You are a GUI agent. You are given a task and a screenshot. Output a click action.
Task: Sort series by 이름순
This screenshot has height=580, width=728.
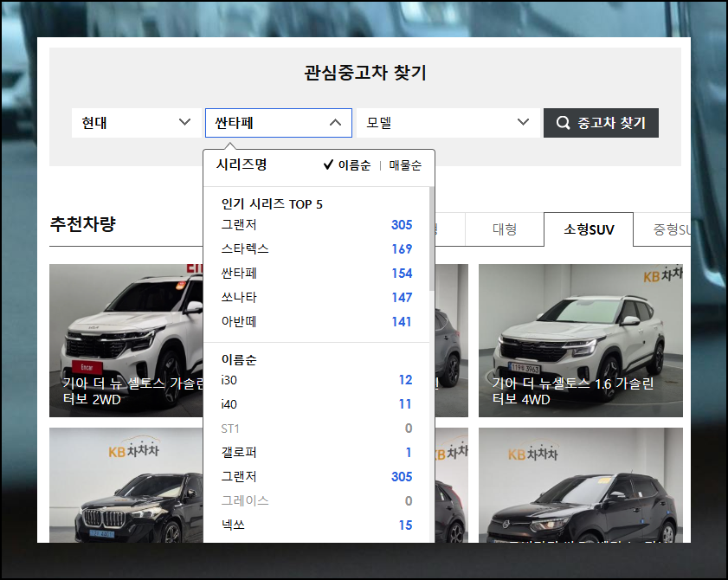(354, 165)
